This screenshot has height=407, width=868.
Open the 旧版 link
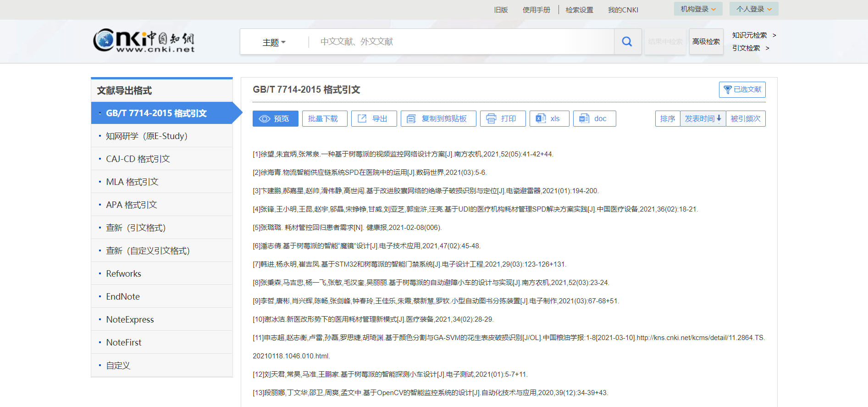[x=501, y=10]
